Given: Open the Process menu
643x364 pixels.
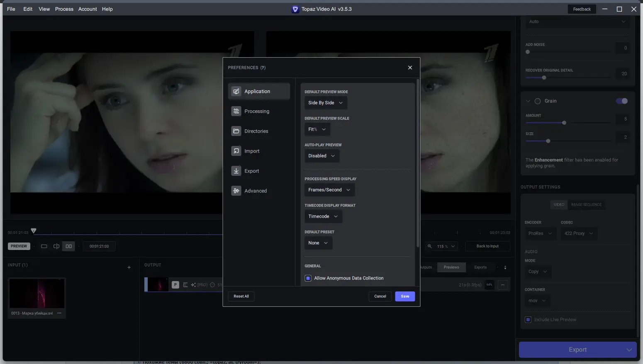Looking at the screenshot, I should (64, 9).
